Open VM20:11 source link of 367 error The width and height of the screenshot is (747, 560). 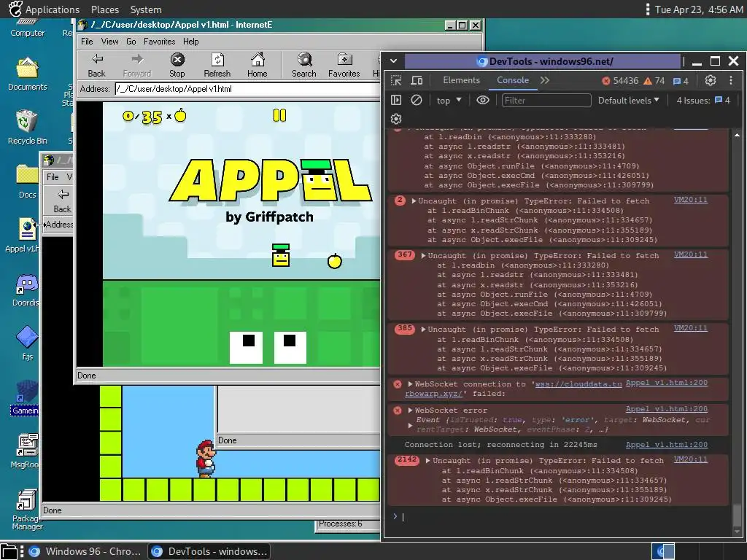coord(690,254)
